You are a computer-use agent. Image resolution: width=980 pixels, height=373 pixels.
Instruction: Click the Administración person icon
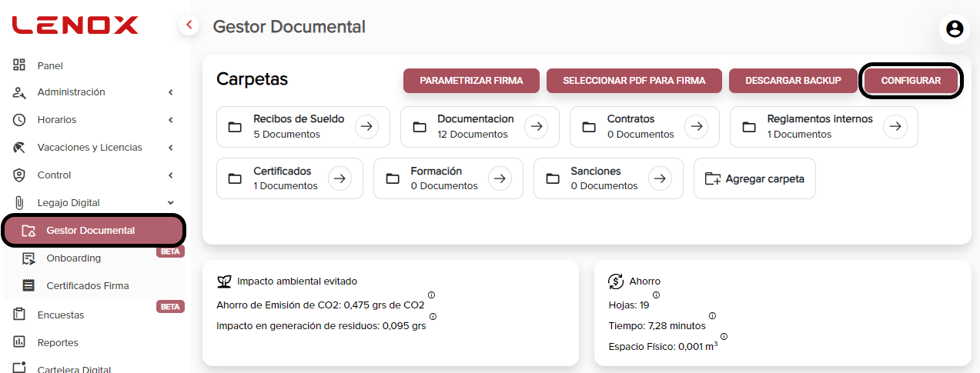20,92
